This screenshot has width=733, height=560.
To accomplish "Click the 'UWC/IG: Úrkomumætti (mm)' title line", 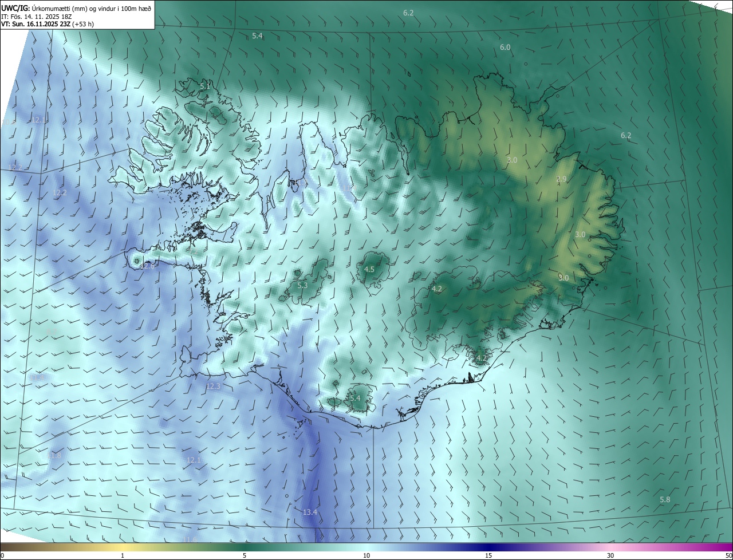I will pos(76,8).
